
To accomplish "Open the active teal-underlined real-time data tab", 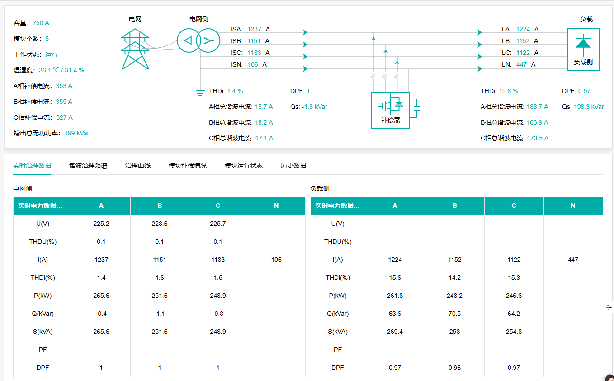I will [32, 166].
